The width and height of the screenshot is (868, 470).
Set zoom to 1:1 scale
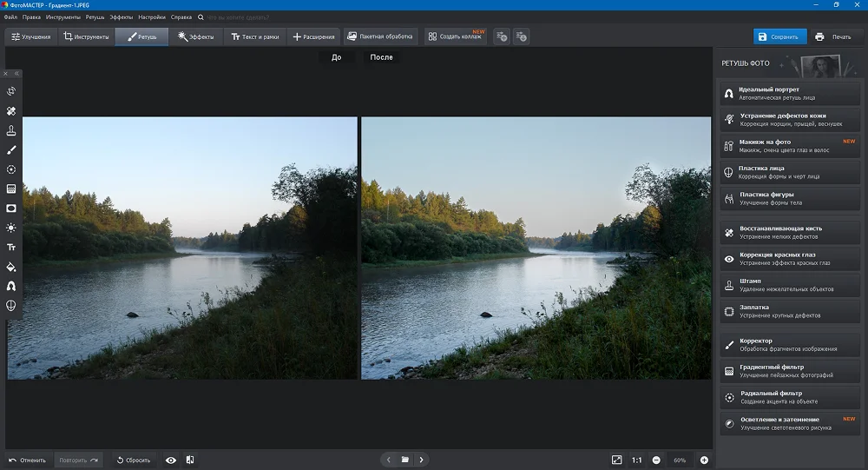[637, 460]
